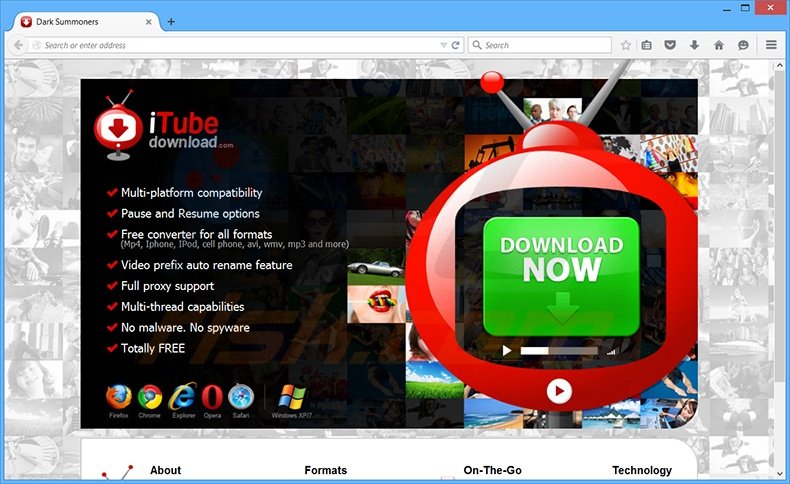Click the video progress bar in the TV
The width and height of the screenshot is (790, 484).
click(x=559, y=351)
